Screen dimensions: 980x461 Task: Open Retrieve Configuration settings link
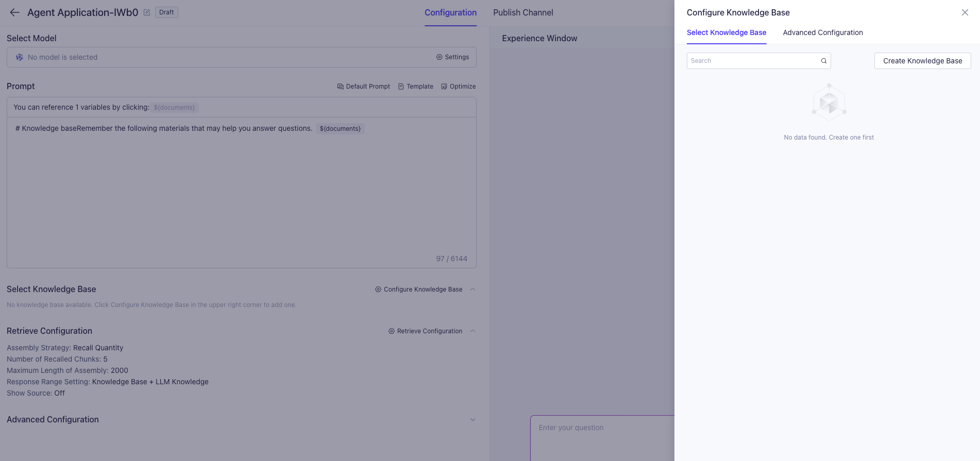[425, 331]
